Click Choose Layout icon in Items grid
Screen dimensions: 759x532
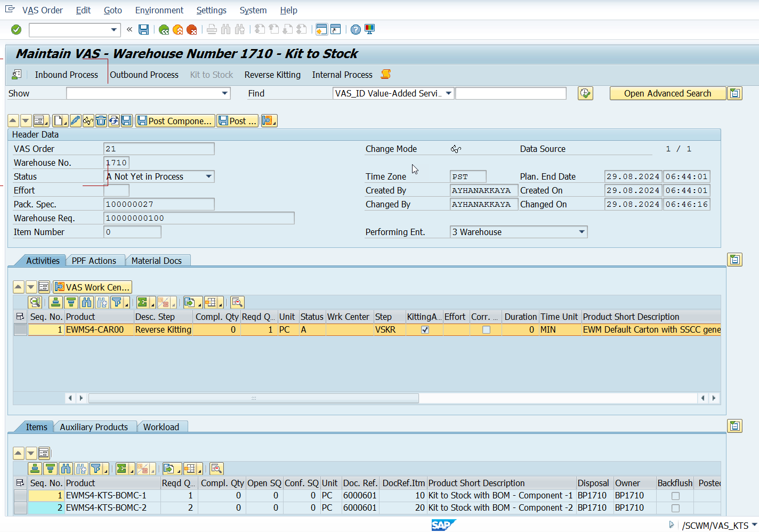pyautogui.click(x=190, y=469)
